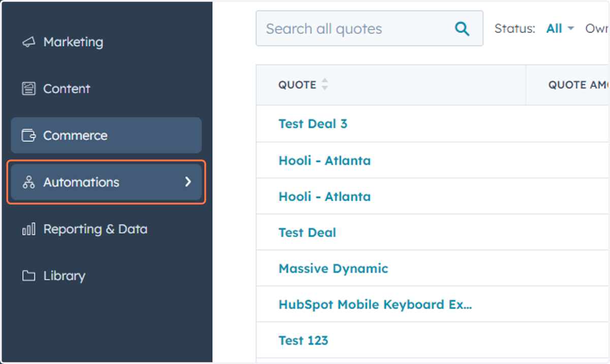
Task: Open the Status All dropdown
Action: [560, 29]
